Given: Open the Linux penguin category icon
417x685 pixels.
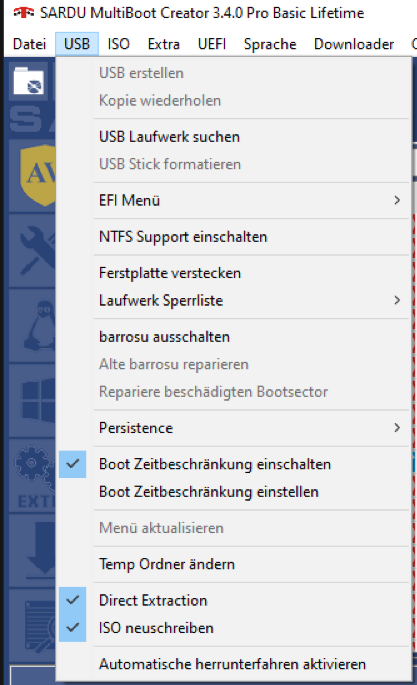Looking at the screenshot, I should (x=40, y=324).
